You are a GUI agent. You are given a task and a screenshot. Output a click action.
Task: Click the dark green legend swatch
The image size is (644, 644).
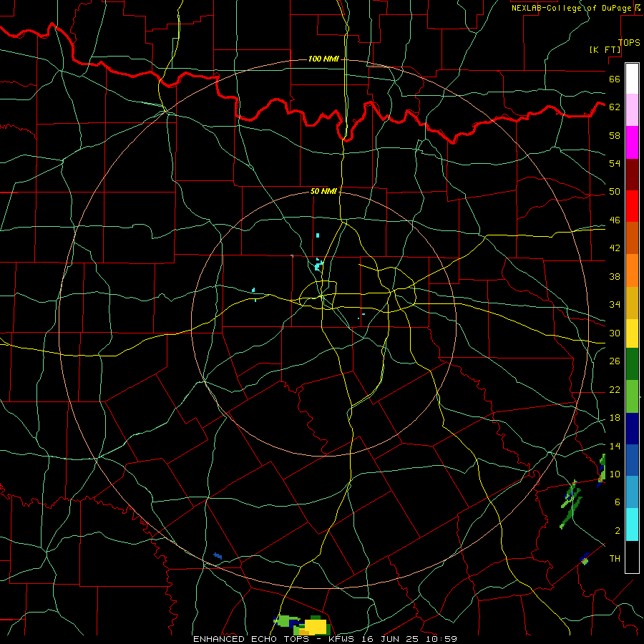point(632,364)
